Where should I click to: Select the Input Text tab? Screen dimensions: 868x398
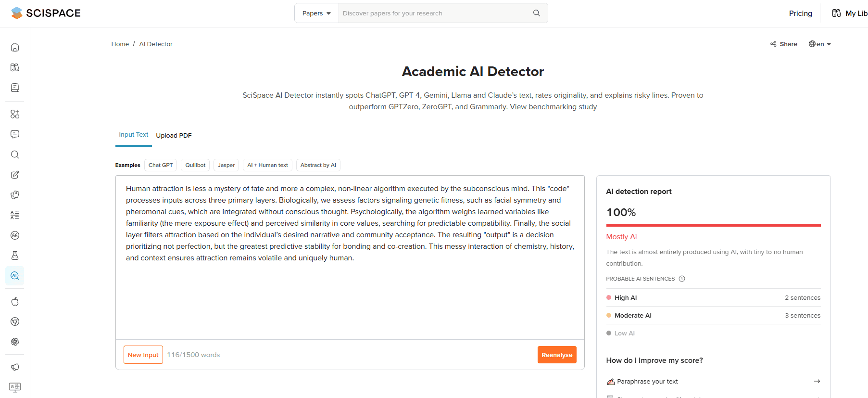(133, 135)
